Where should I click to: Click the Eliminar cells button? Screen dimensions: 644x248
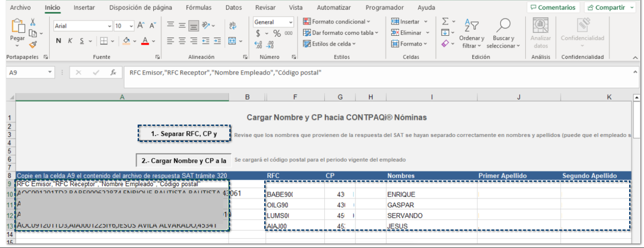(x=410, y=32)
